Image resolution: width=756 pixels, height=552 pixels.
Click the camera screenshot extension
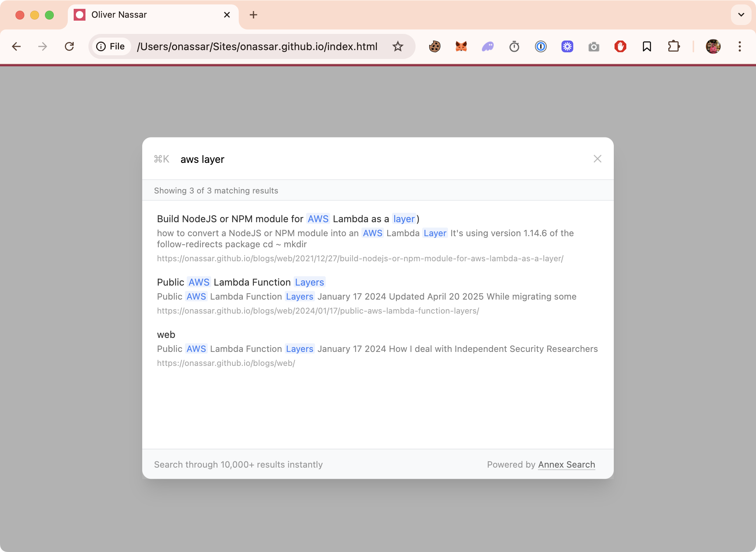click(594, 46)
